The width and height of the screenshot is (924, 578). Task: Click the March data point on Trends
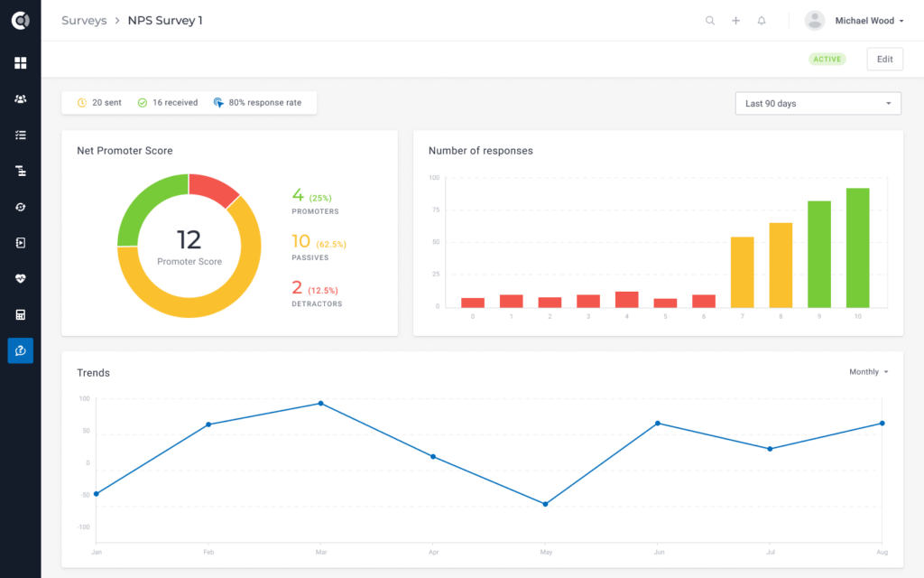point(320,404)
